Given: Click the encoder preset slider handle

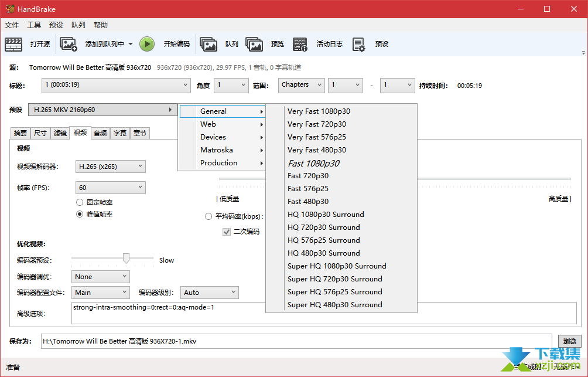Looking at the screenshot, I should coord(126,259).
